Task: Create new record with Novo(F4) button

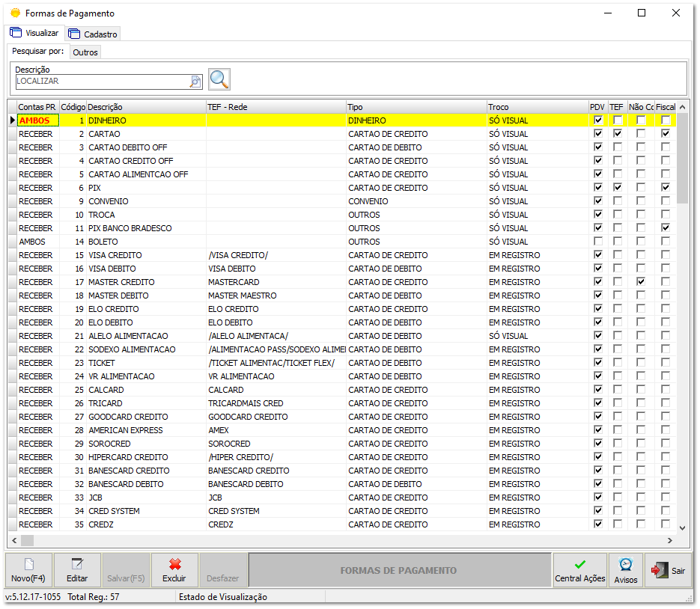Action: 28,570
